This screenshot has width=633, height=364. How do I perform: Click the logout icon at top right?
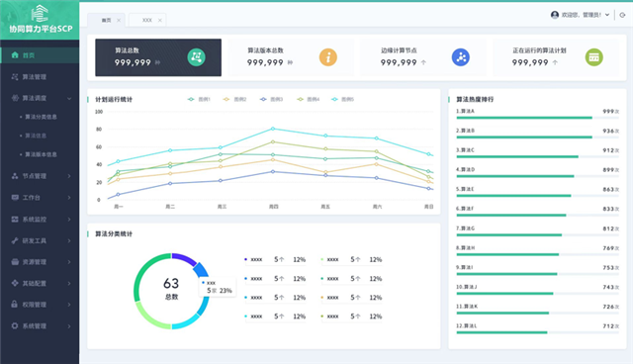coord(622,15)
